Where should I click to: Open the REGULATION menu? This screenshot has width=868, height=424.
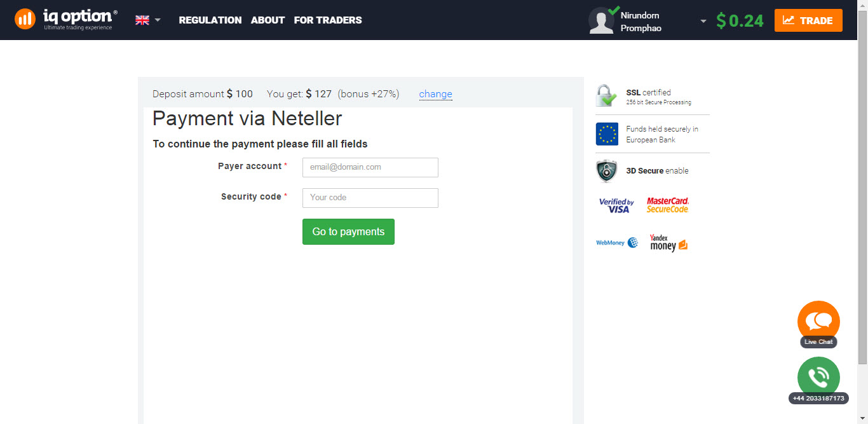click(x=210, y=20)
